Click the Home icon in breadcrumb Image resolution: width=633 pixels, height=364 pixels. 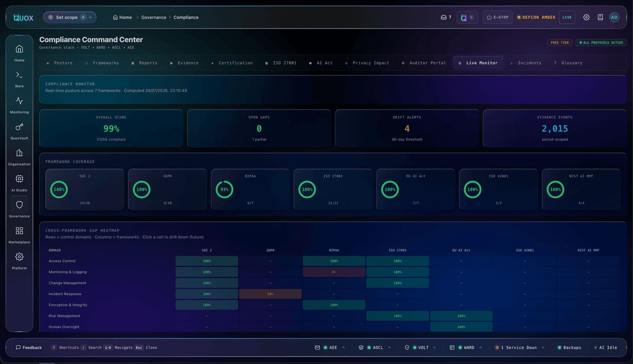(x=115, y=17)
